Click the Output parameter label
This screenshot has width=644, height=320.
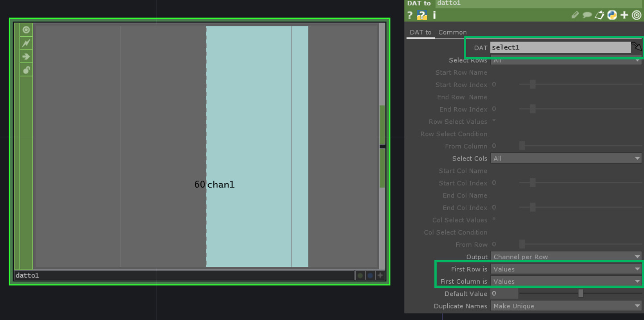477,257
